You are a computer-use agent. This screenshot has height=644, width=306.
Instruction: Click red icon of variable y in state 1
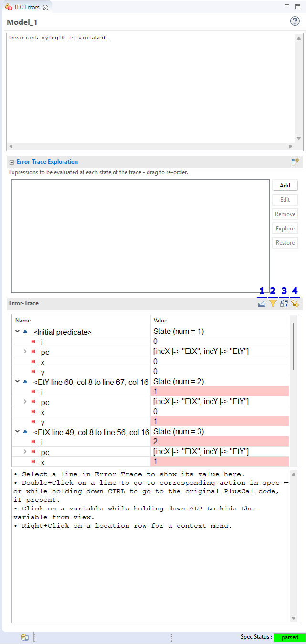(33, 372)
